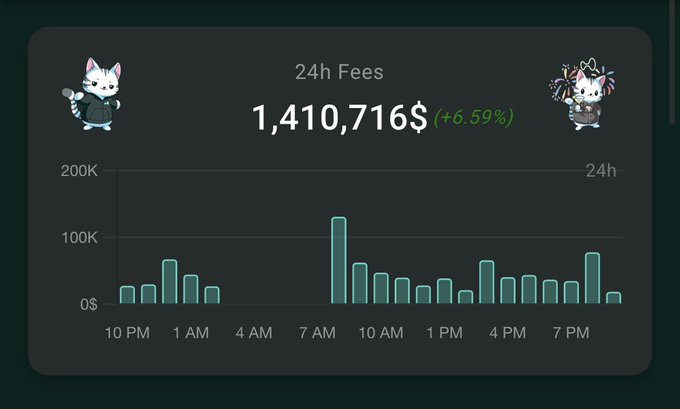Click the 4 PM x-axis label
Screen dimensions: 680x409
click(507, 333)
